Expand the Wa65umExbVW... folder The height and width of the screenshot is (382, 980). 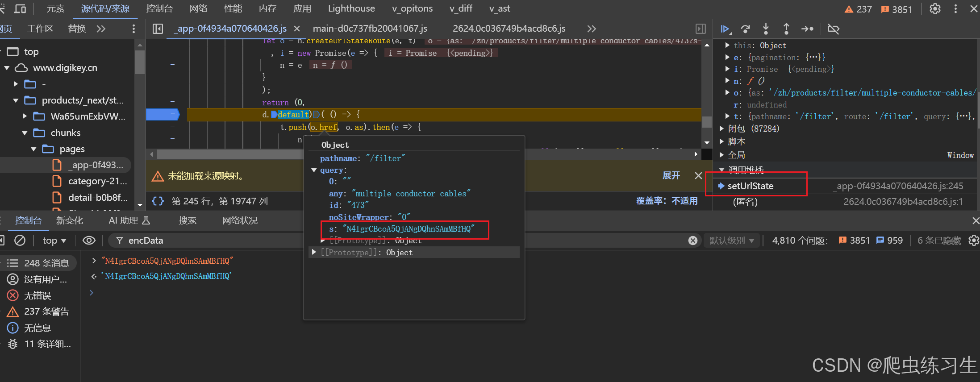point(25,116)
